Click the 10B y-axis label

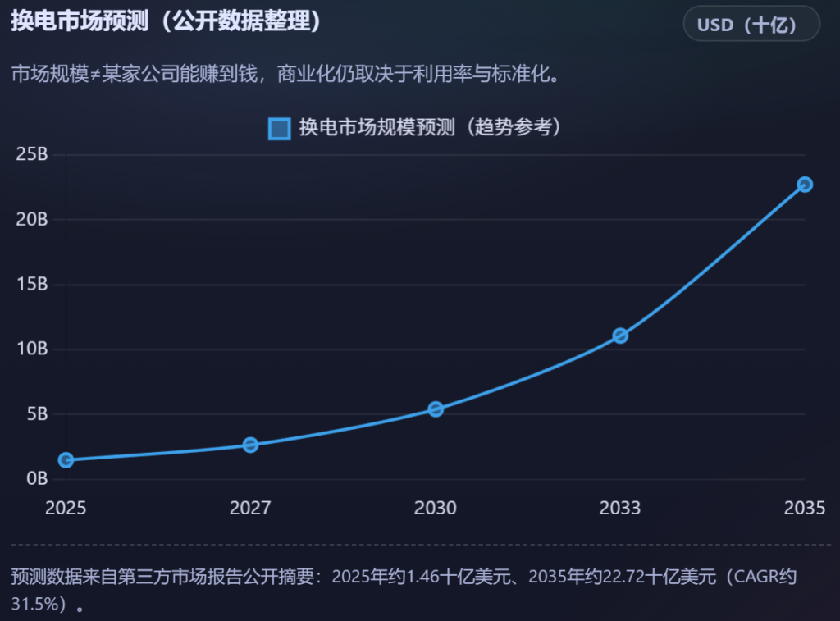coord(31,349)
